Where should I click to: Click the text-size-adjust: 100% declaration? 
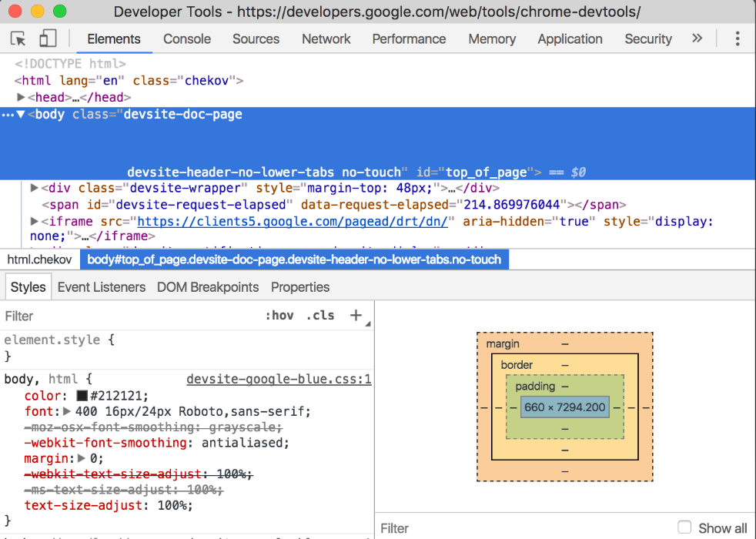(109, 505)
